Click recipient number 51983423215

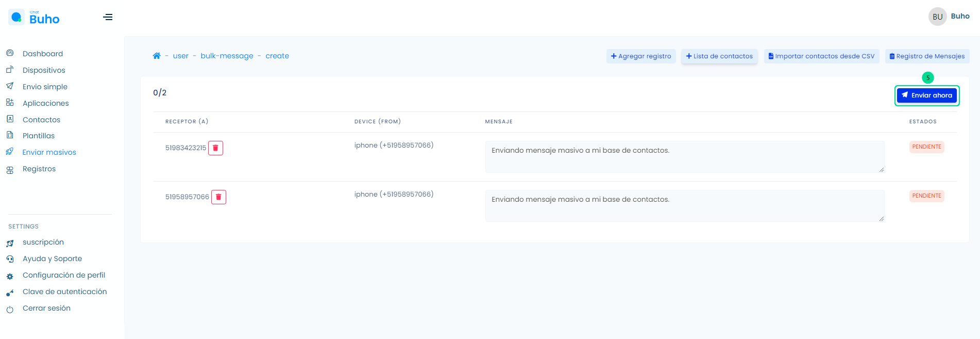185,148
